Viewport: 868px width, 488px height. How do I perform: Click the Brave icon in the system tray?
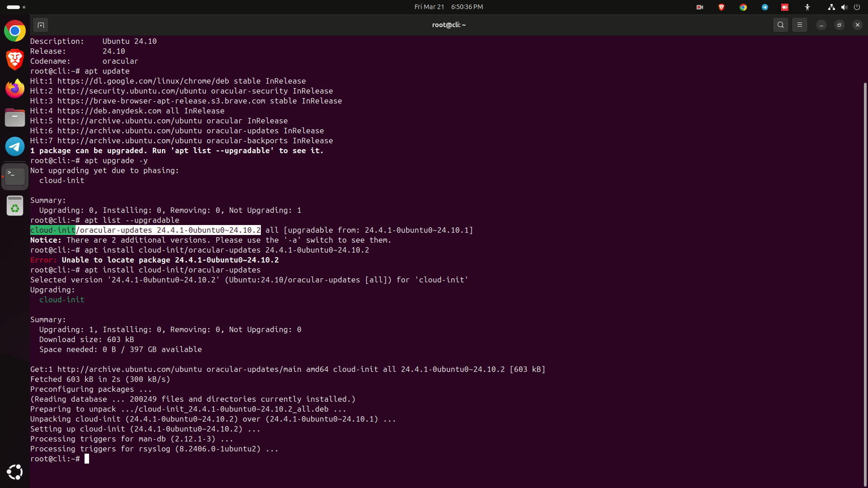tap(722, 7)
